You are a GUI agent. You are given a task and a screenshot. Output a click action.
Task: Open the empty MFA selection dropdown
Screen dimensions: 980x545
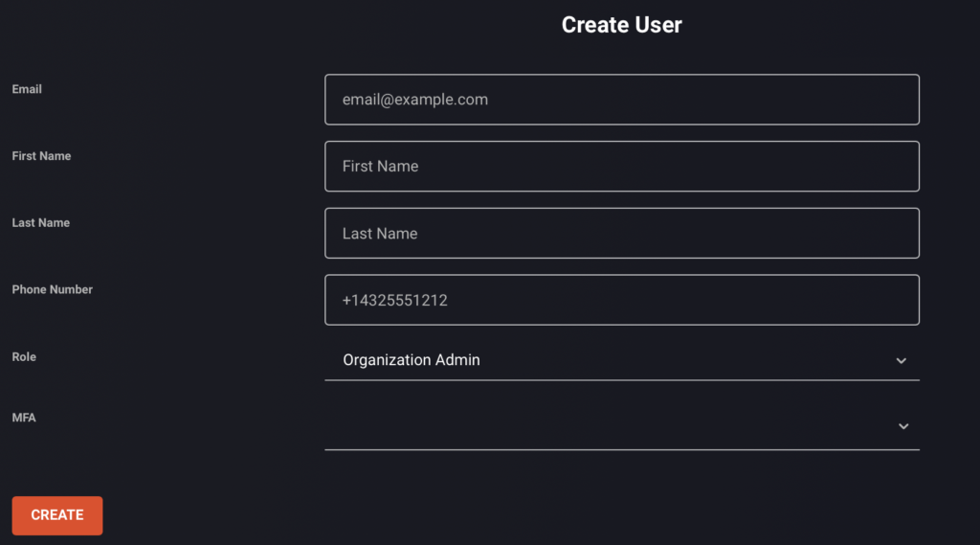tap(622, 427)
